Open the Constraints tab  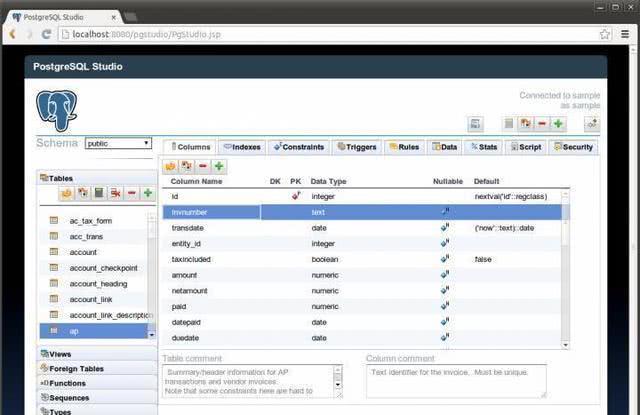[x=299, y=147]
